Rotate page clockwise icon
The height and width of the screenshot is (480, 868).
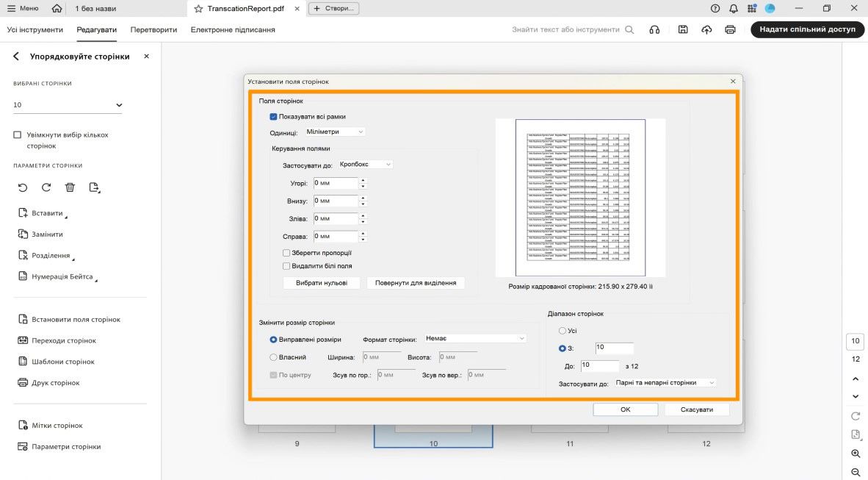(x=46, y=187)
